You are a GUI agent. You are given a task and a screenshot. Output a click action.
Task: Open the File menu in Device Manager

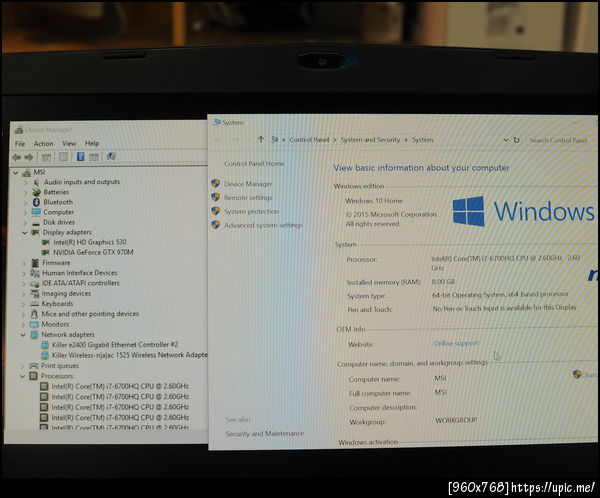tap(20, 144)
